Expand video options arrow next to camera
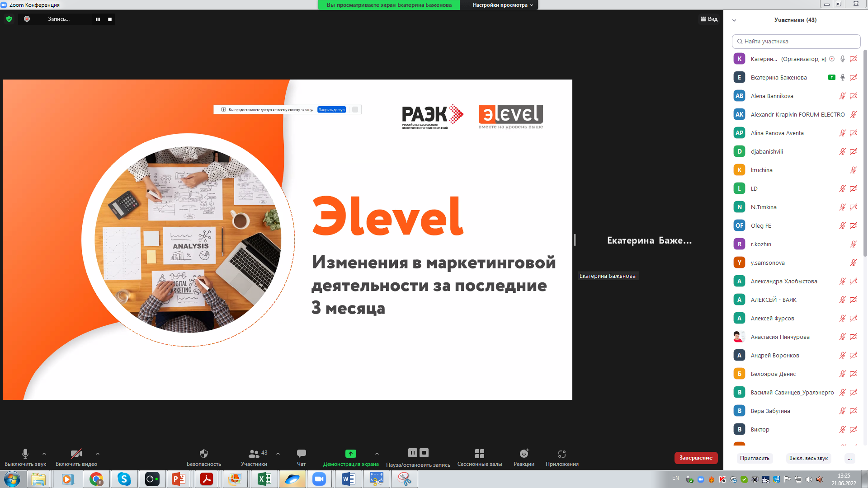The width and height of the screenshot is (868, 488). click(98, 454)
